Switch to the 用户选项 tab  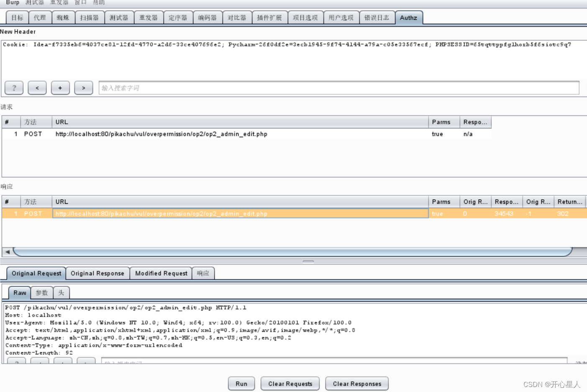341,18
